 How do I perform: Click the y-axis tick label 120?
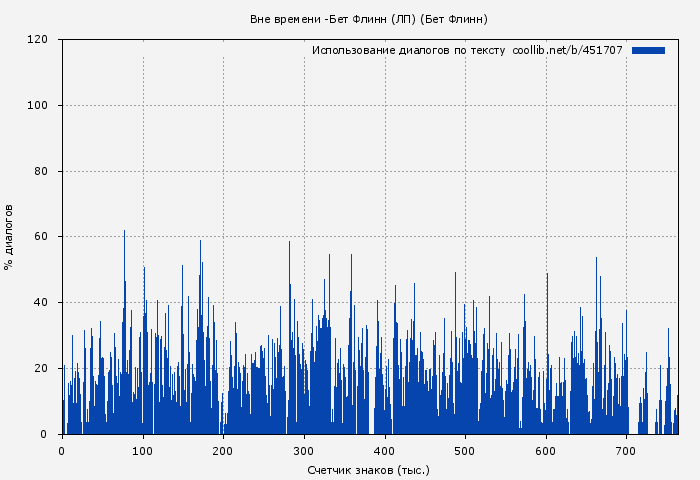pyautogui.click(x=38, y=40)
